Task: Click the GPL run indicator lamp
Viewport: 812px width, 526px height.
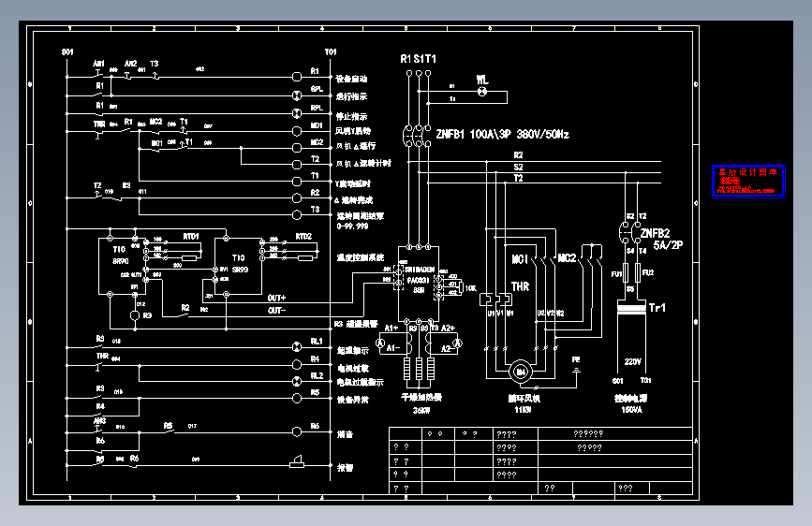Action: coord(297,95)
